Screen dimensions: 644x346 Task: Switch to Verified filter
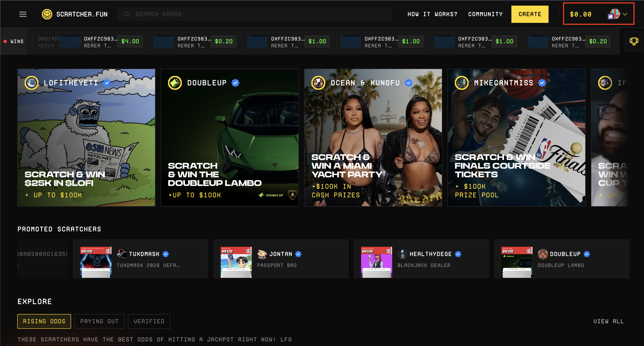tap(149, 321)
